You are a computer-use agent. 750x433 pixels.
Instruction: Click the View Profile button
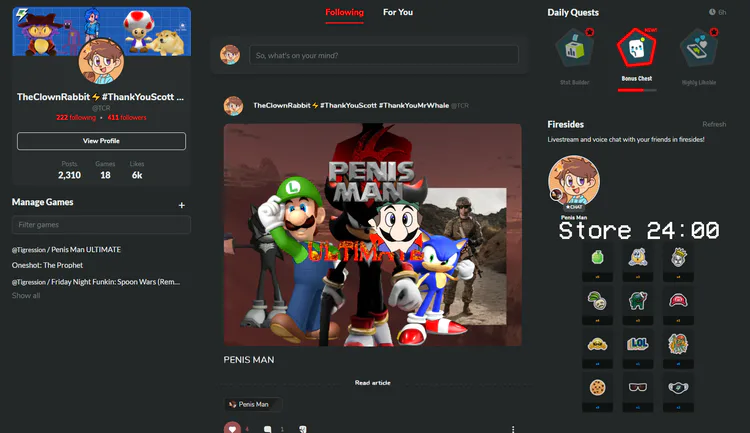[101, 141]
